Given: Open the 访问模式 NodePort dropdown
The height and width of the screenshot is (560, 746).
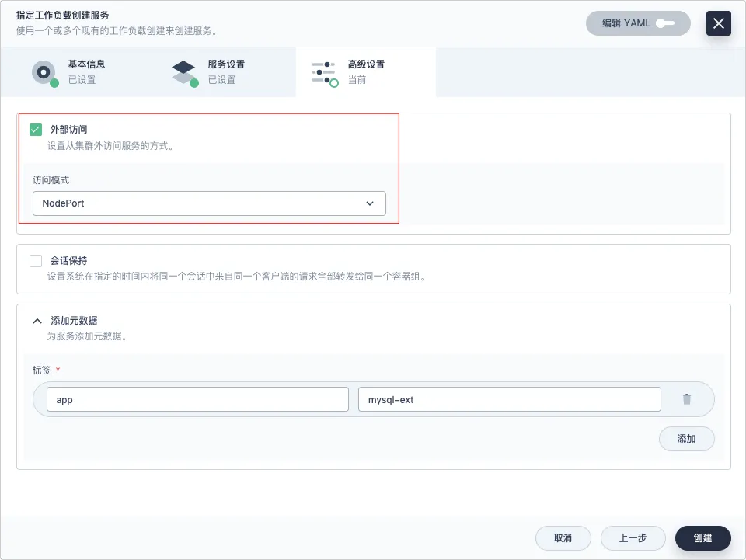Looking at the screenshot, I should (x=209, y=203).
